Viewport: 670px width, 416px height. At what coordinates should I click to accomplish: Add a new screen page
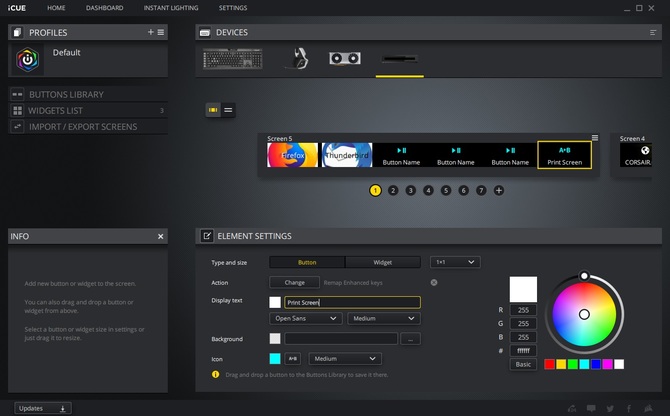(499, 190)
